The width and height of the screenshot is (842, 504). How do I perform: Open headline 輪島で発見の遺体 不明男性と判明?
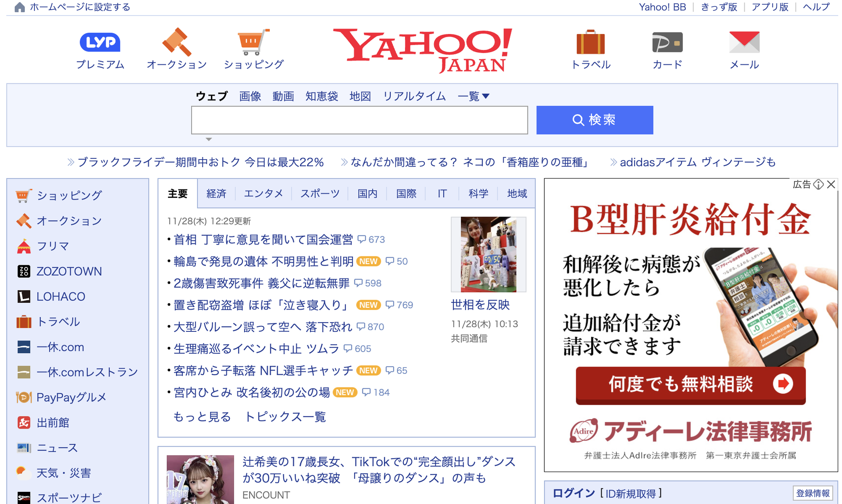coord(263,261)
